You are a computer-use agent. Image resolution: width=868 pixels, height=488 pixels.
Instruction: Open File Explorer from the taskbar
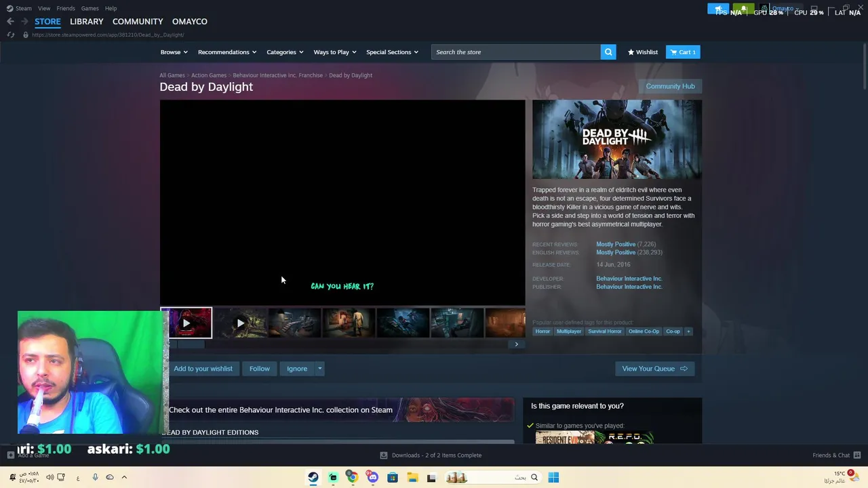412,477
